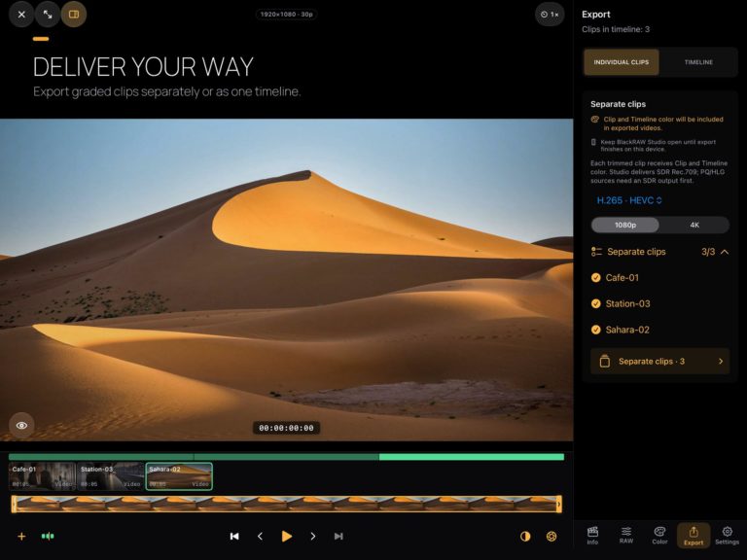Click the green audio waveform icon

pyautogui.click(x=48, y=537)
